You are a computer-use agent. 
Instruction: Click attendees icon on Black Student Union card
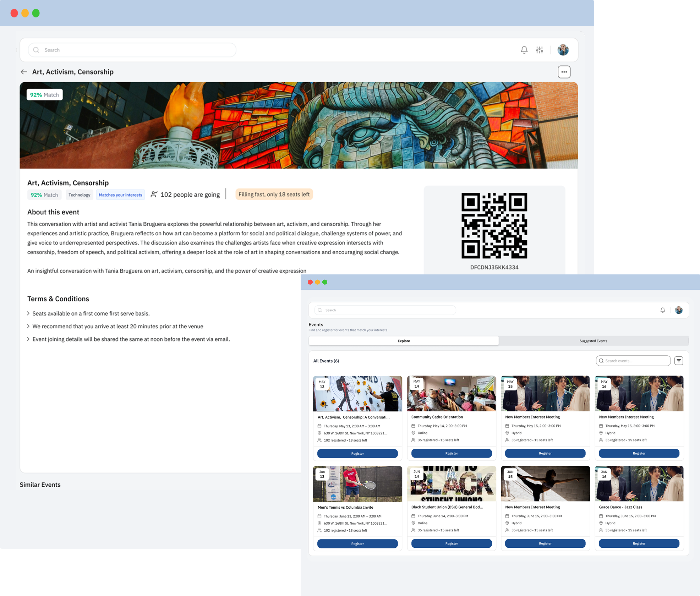pyautogui.click(x=413, y=530)
